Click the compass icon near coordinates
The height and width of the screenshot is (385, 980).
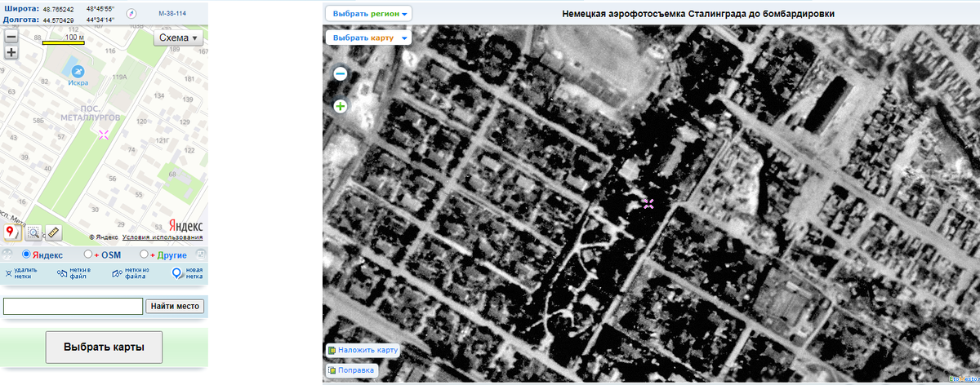click(130, 14)
